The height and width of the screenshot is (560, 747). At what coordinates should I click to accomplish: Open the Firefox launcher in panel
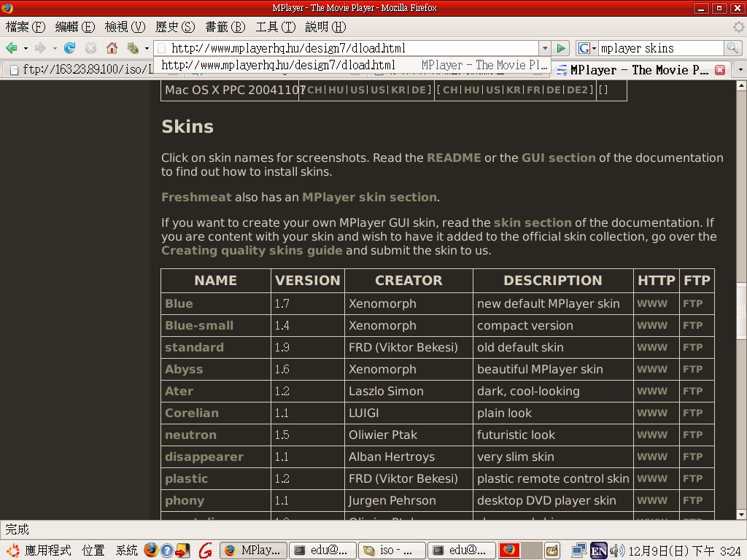151,551
